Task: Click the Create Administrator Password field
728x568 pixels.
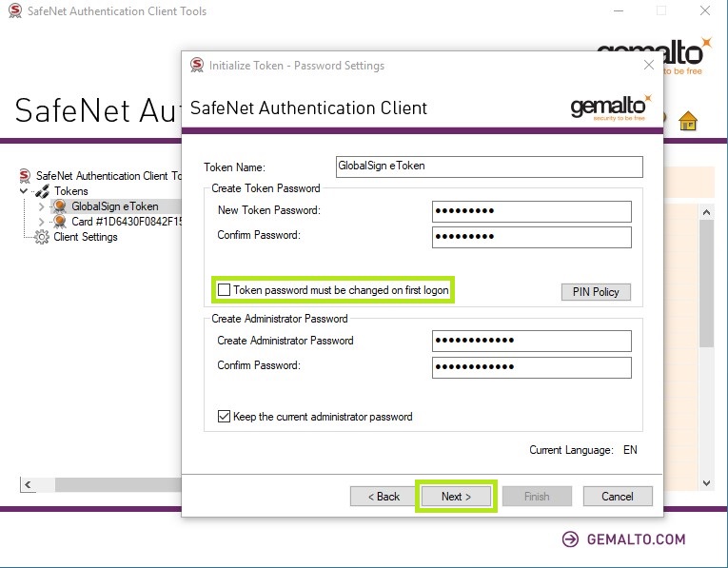Action: pyautogui.click(x=532, y=341)
